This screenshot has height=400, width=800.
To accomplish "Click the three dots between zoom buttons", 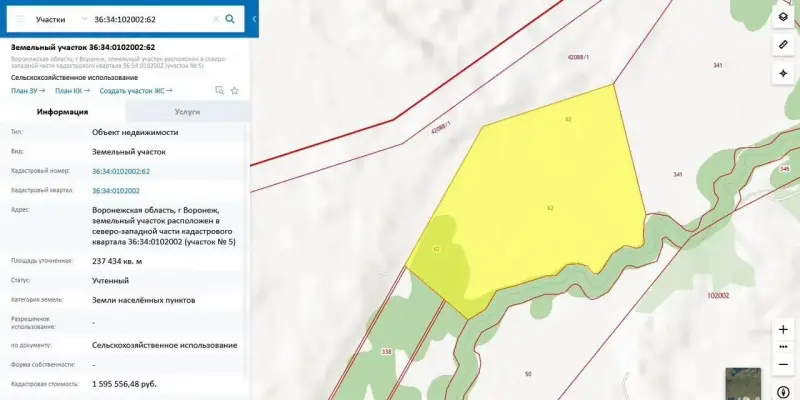I will tap(783, 347).
